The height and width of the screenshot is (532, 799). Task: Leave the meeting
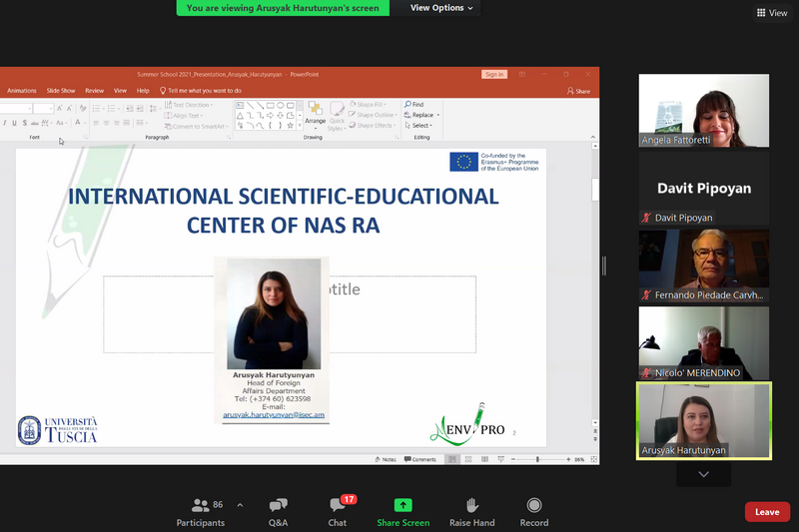[767, 512]
